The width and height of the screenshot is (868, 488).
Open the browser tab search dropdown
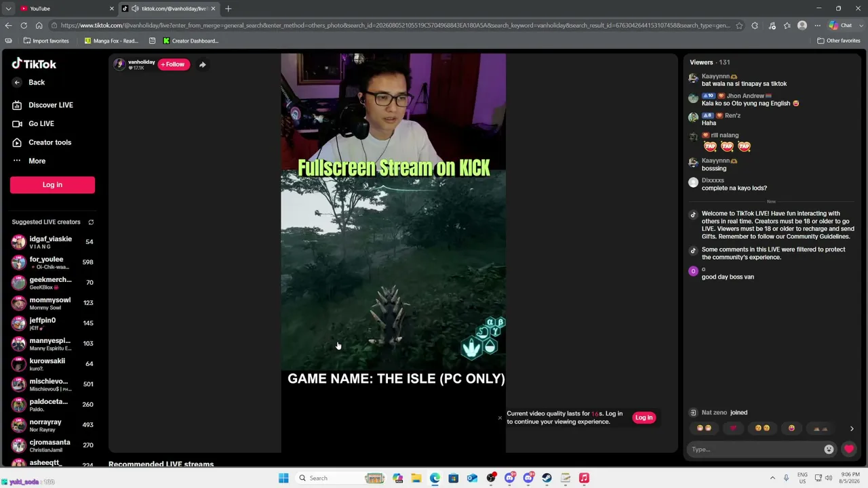pos(8,9)
